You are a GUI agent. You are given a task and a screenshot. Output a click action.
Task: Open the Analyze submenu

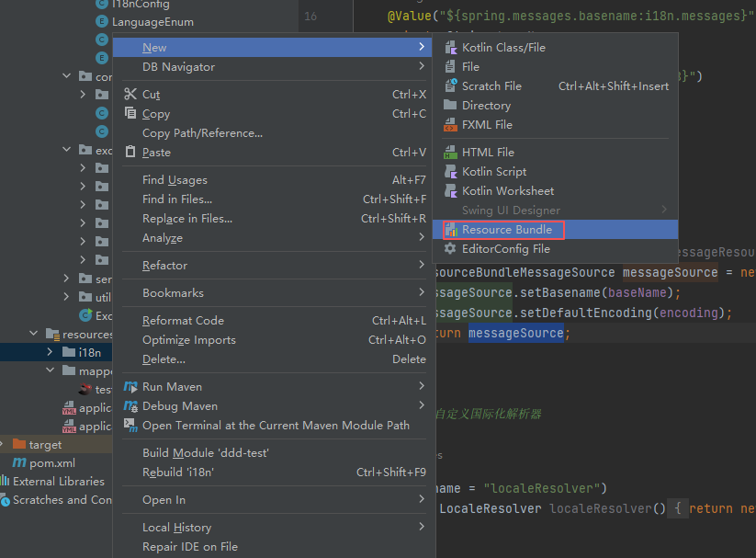point(275,238)
